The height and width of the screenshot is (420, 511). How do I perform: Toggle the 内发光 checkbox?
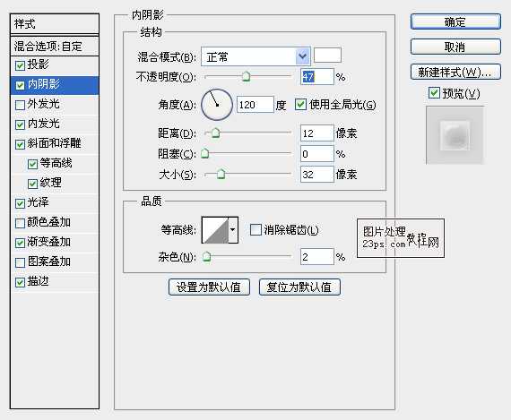20,124
